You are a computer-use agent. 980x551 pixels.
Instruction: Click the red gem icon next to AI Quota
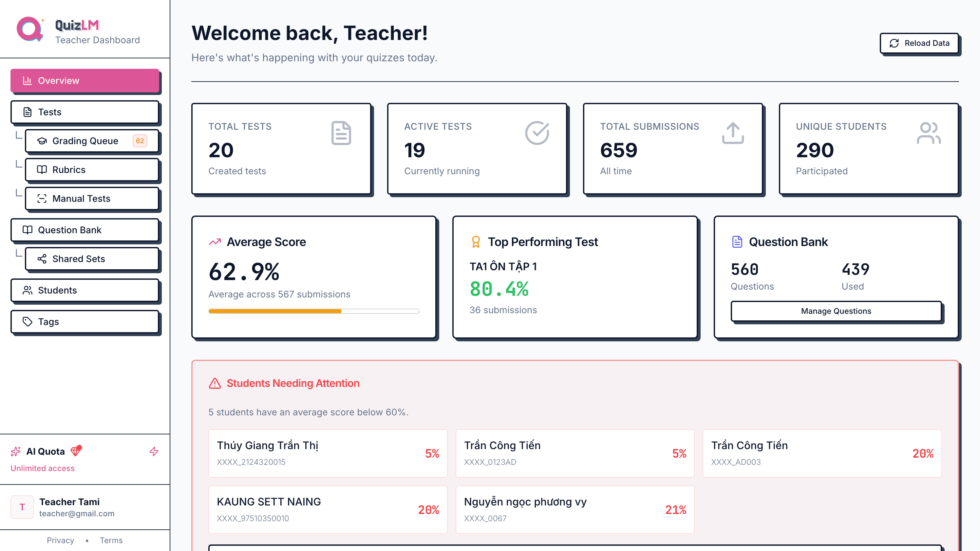[x=76, y=450]
